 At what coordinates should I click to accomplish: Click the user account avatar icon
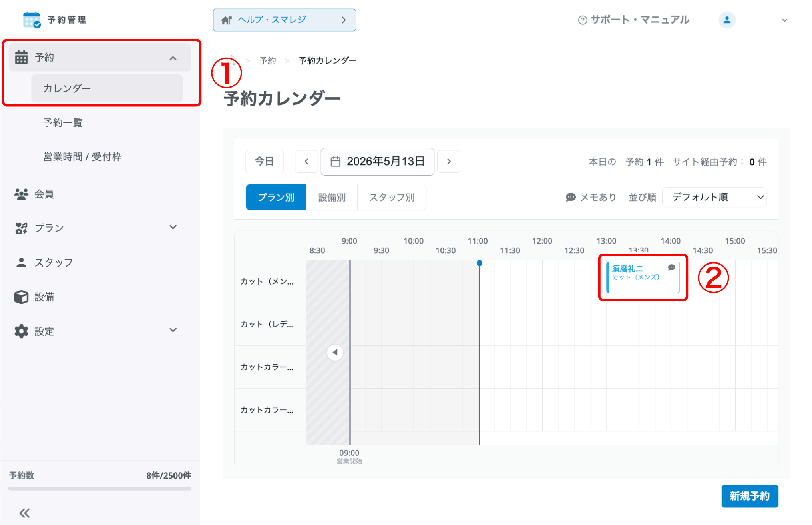click(727, 20)
